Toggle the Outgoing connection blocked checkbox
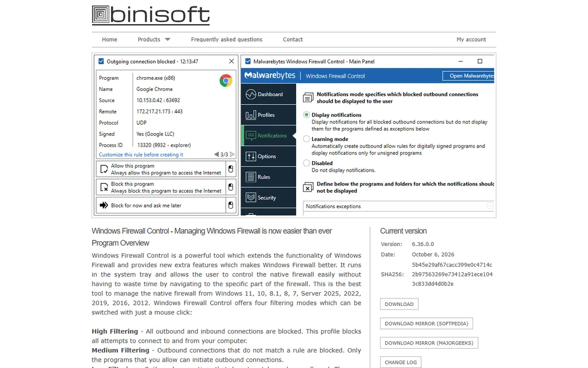Image resolution: width=588 pixels, height=368 pixels. click(x=101, y=61)
